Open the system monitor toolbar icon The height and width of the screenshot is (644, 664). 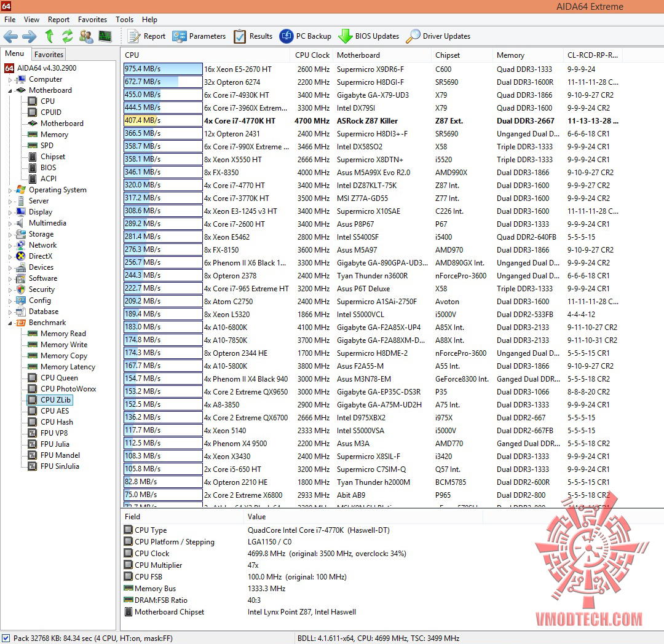[x=105, y=36]
